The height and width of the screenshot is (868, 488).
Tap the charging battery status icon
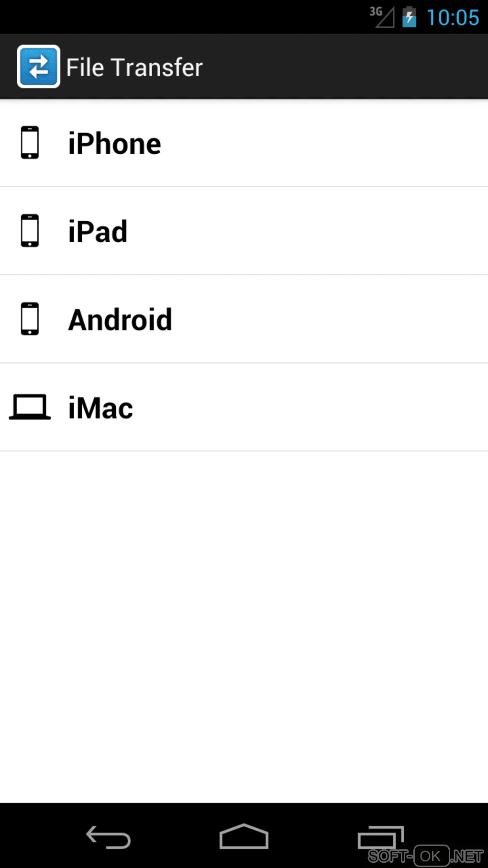(409, 17)
